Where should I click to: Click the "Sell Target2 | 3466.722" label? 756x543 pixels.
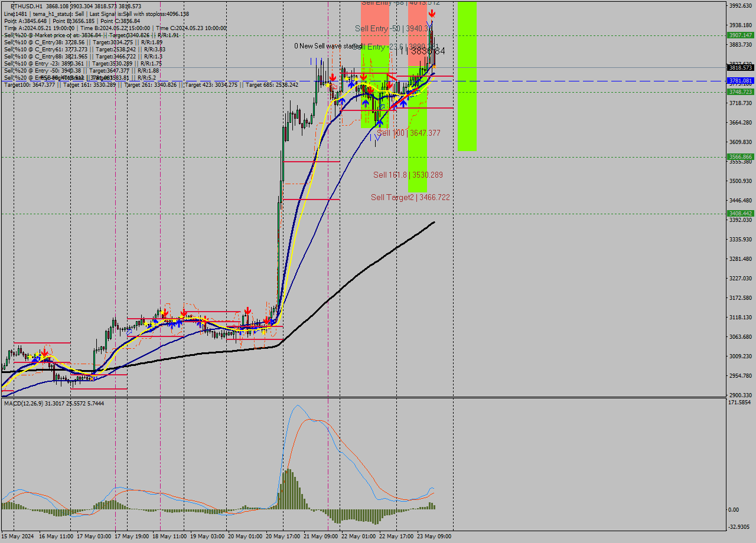click(x=410, y=197)
